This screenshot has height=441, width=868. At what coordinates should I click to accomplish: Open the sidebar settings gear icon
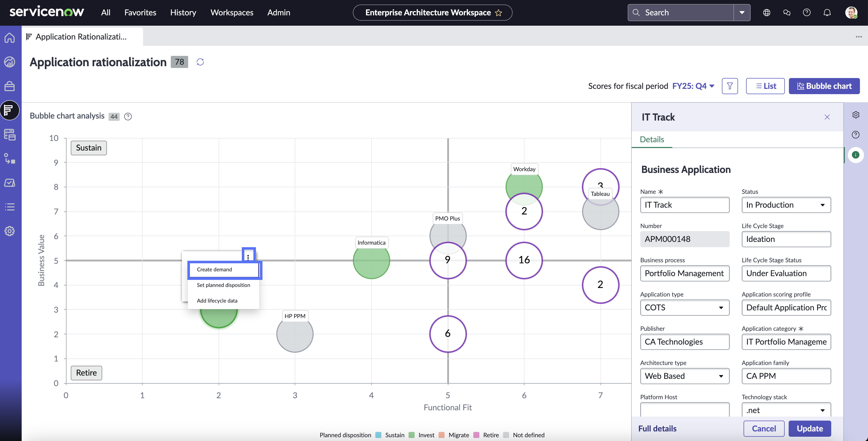[10, 231]
